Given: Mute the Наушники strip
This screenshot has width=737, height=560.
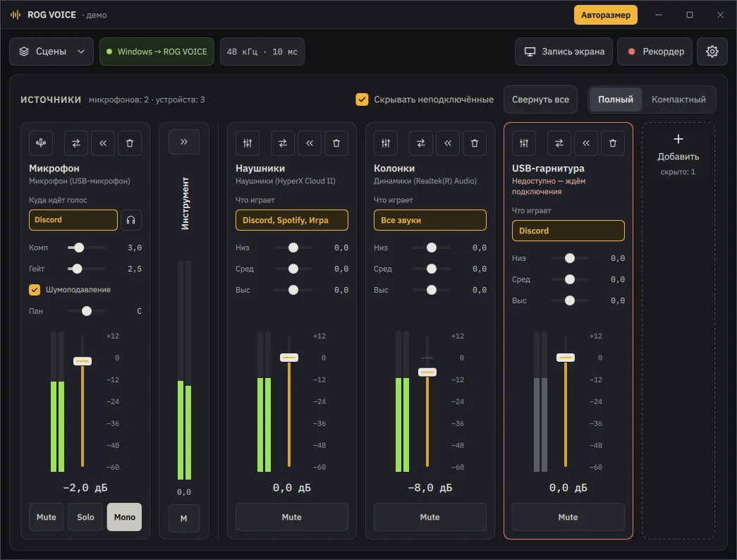Looking at the screenshot, I should [292, 517].
